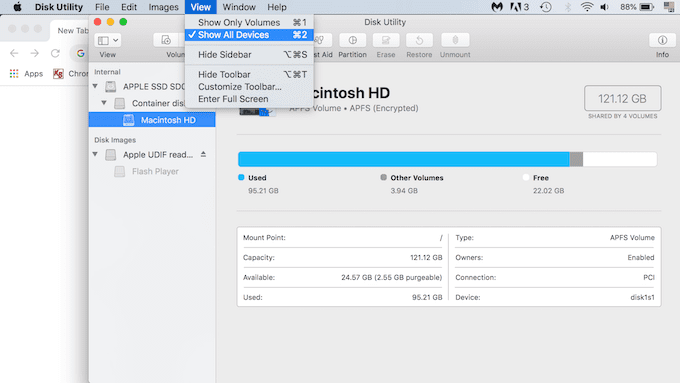
Task: Click the Capacity 121.12 GB table value
Action: coord(426,257)
